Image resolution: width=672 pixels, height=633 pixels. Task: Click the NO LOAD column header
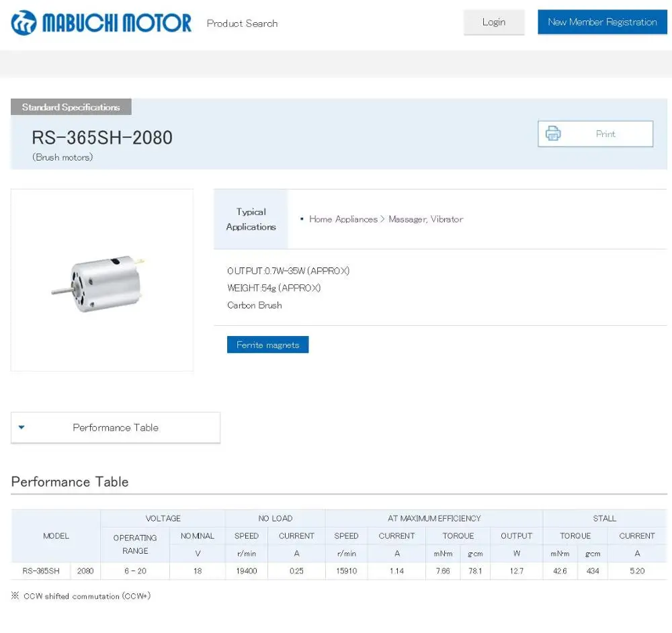pyautogui.click(x=275, y=519)
